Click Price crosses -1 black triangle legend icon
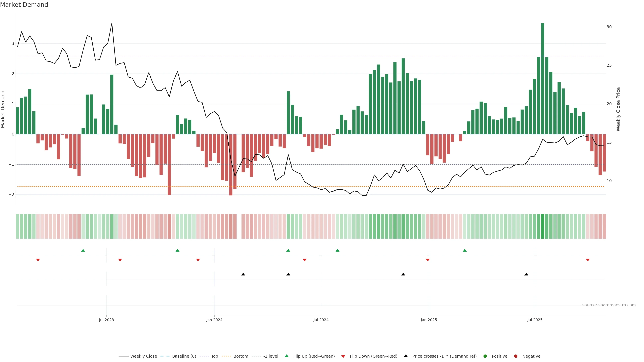 (406, 356)
